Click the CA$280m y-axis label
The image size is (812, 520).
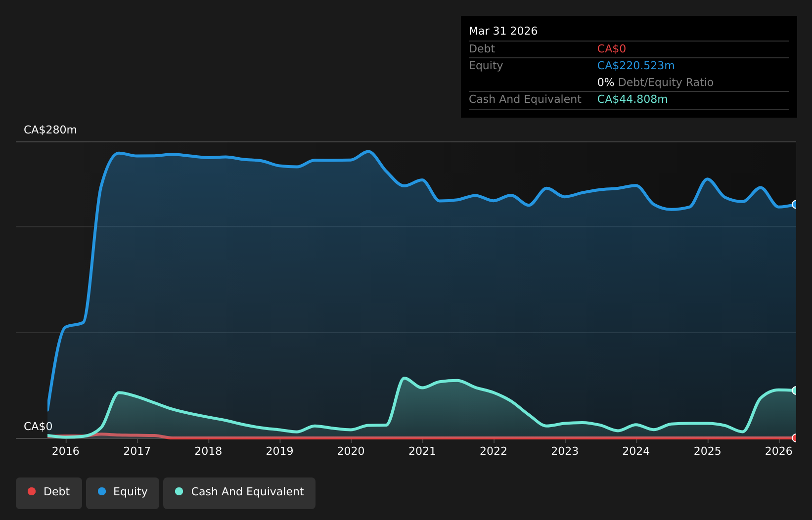(50, 130)
